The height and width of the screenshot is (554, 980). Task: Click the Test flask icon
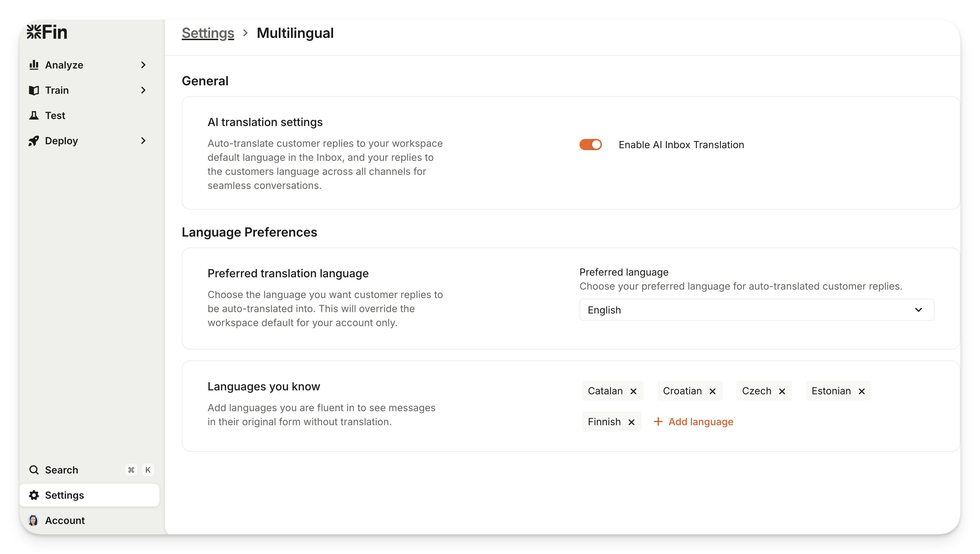pos(34,115)
